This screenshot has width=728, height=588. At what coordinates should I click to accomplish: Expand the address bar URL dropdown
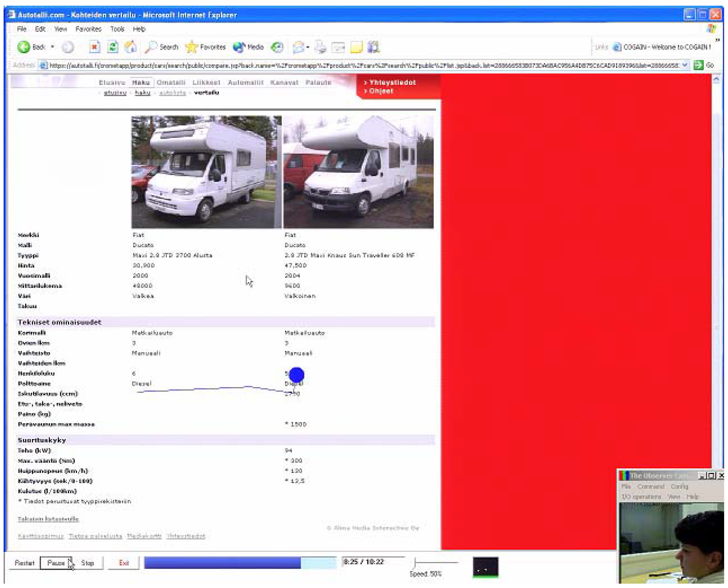[685, 65]
